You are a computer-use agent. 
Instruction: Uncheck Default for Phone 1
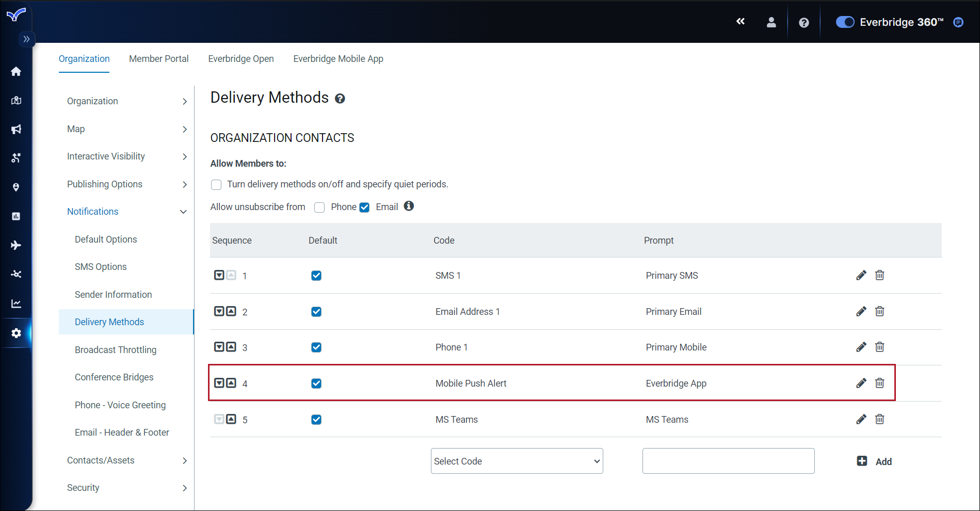[x=316, y=347]
